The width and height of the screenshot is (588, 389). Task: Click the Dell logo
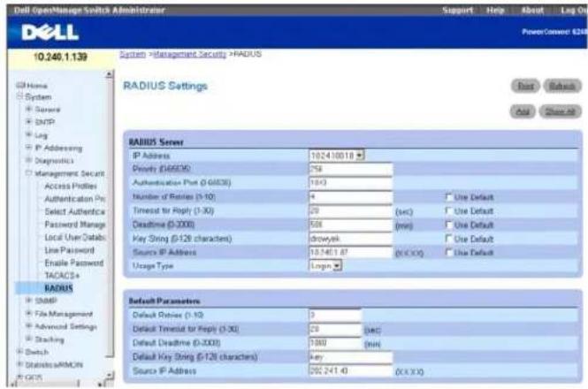click(x=50, y=32)
